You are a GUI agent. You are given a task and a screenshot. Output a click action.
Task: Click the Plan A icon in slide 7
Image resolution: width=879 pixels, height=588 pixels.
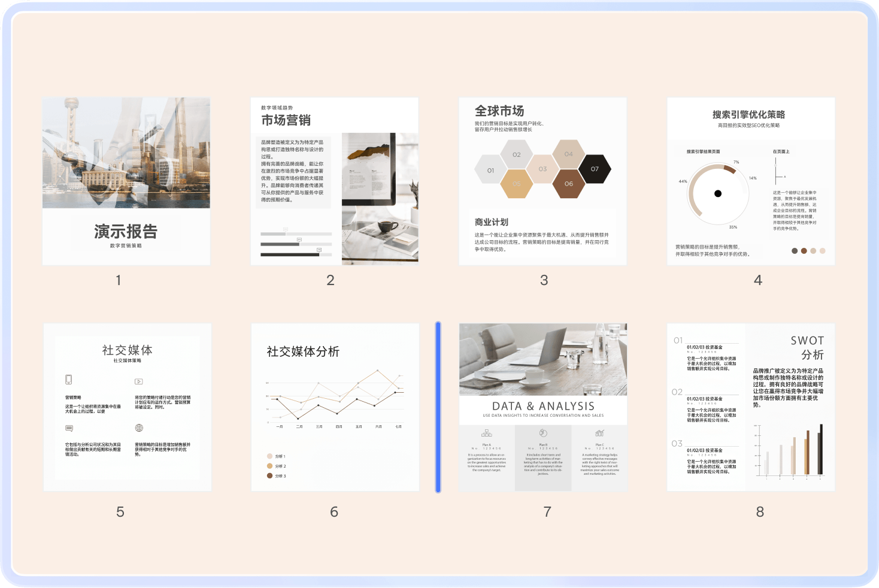487,433
